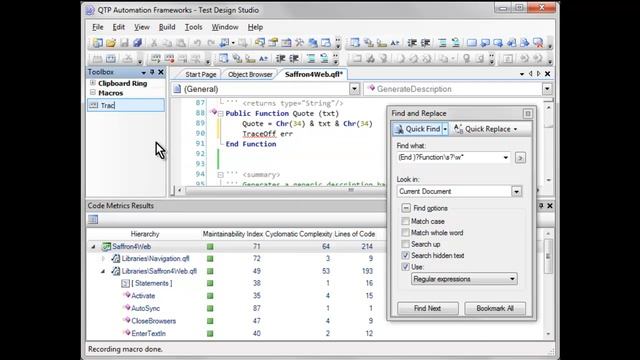Screen dimensions: 640x360
Task: Expand the Libraries\Navigation.qfl node
Action: pyautogui.click(x=103, y=259)
